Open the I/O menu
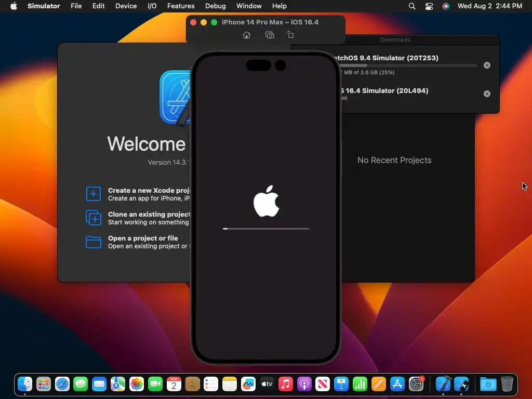 point(152,6)
